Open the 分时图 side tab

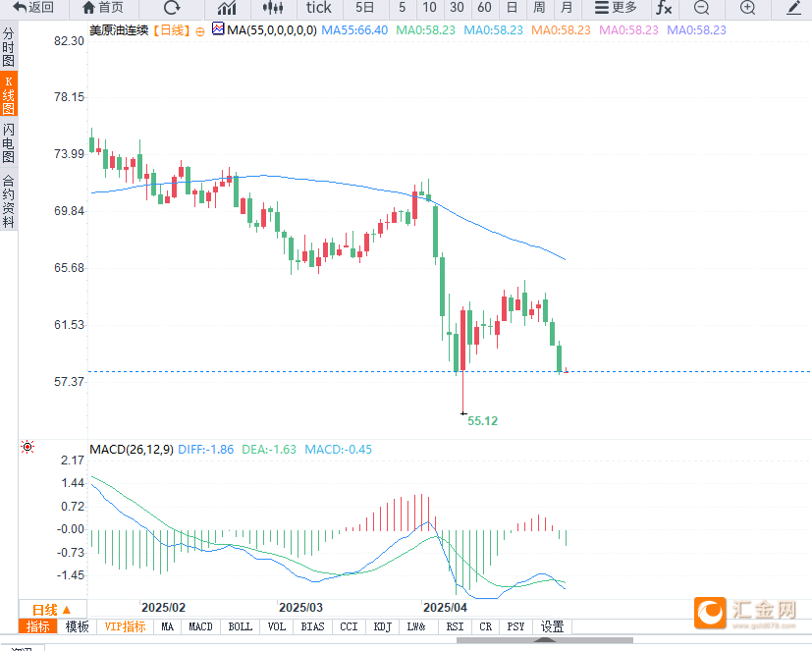tap(8, 48)
